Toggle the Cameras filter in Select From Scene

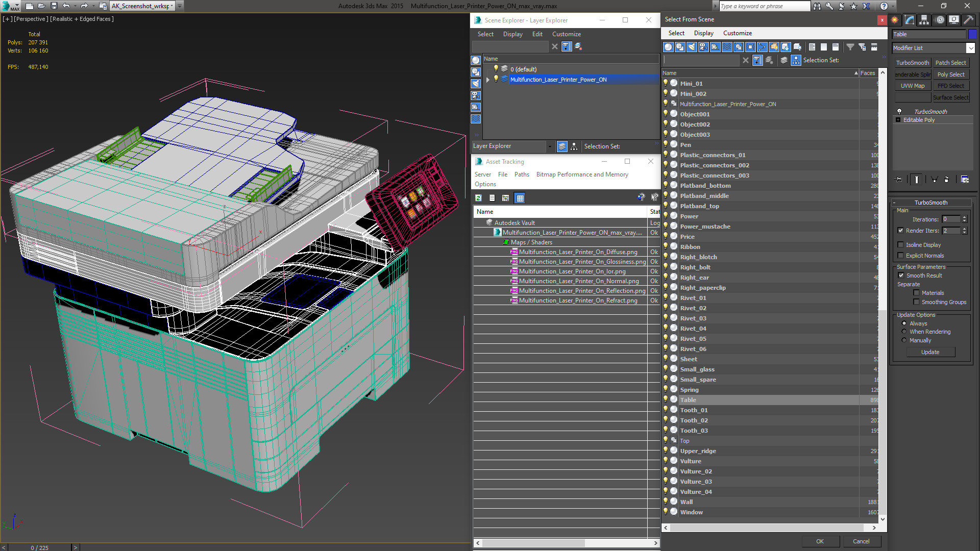pos(703,47)
